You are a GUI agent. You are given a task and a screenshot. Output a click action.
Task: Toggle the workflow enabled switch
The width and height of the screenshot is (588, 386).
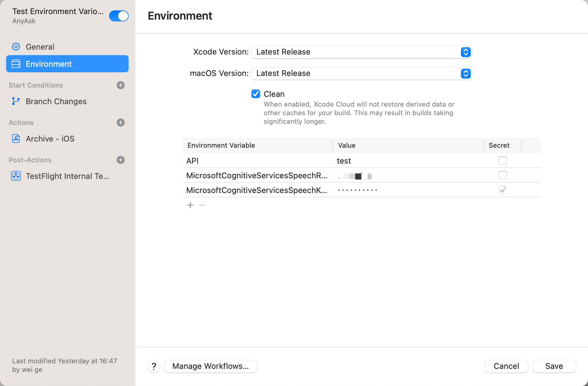pos(119,16)
